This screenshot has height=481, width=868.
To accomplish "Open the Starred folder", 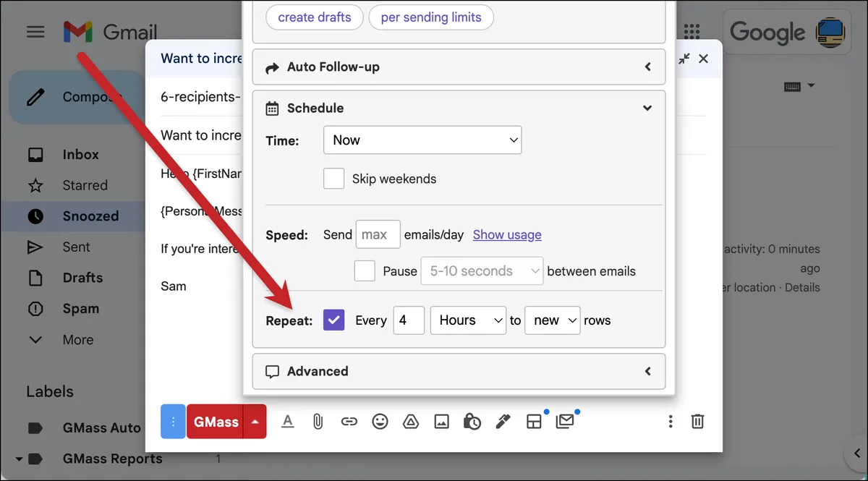I will (85, 185).
